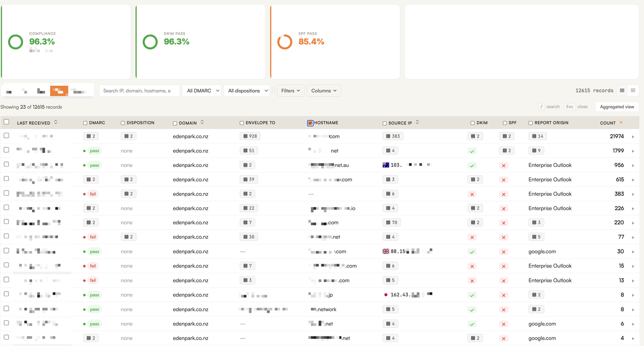Tick the Disposition column checkbox

[123, 123]
